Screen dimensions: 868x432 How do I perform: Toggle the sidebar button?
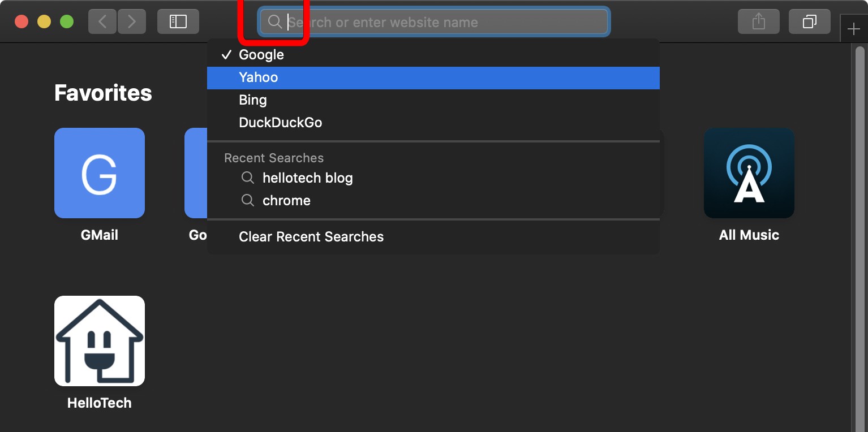(x=178, y=21)
